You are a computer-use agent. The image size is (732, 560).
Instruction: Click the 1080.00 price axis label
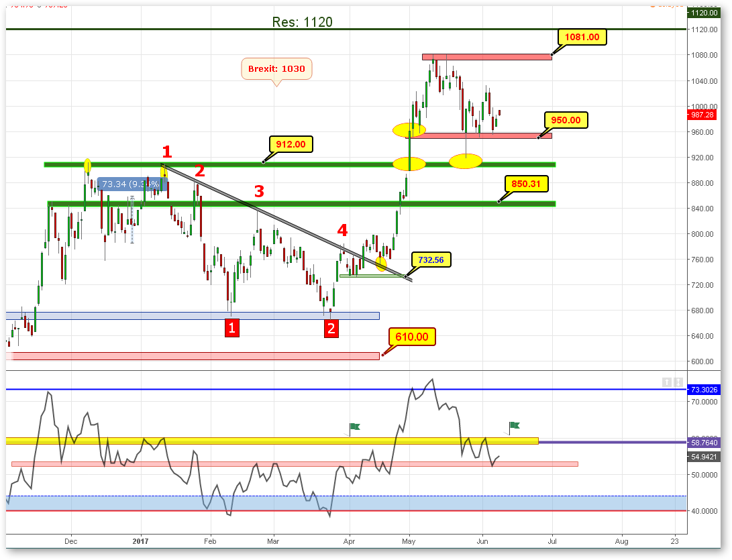tap(704, 55)
